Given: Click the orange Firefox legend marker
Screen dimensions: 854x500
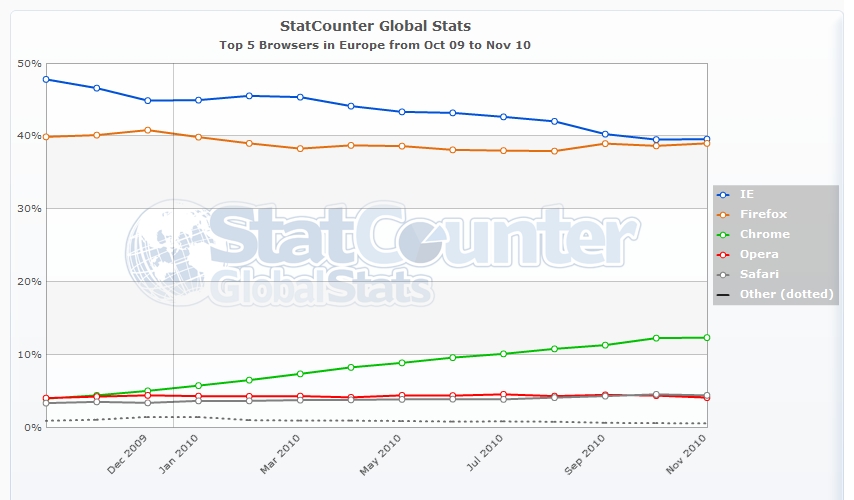Looking at the screenshot, I should point(723,214).
